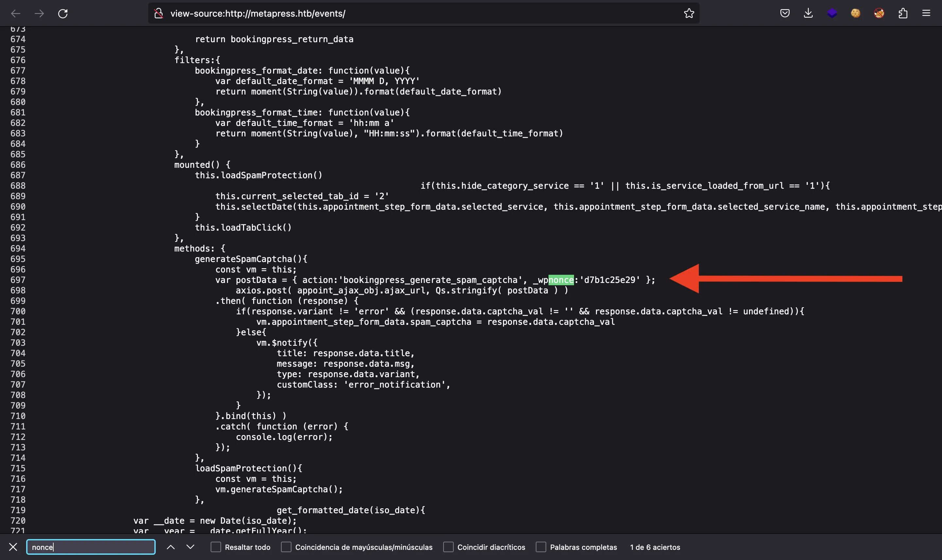The height and width of the screenshot is (560, 942).
Task: Focus the find bar search field
Action: (x=91, y=547)
